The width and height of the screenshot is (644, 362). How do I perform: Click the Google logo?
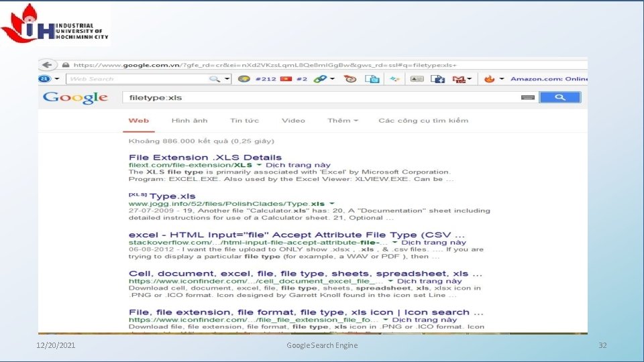pyautogui.click(x=76, y=98)
